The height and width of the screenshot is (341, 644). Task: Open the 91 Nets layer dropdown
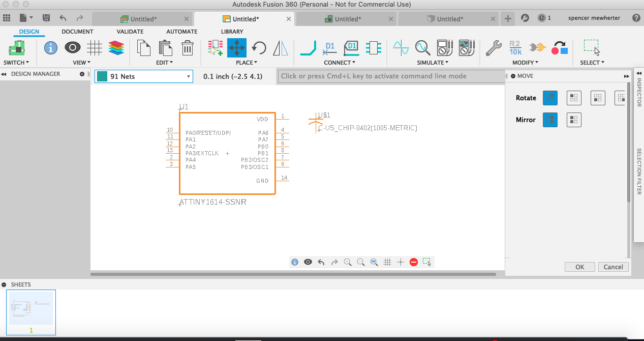(144, 76)
